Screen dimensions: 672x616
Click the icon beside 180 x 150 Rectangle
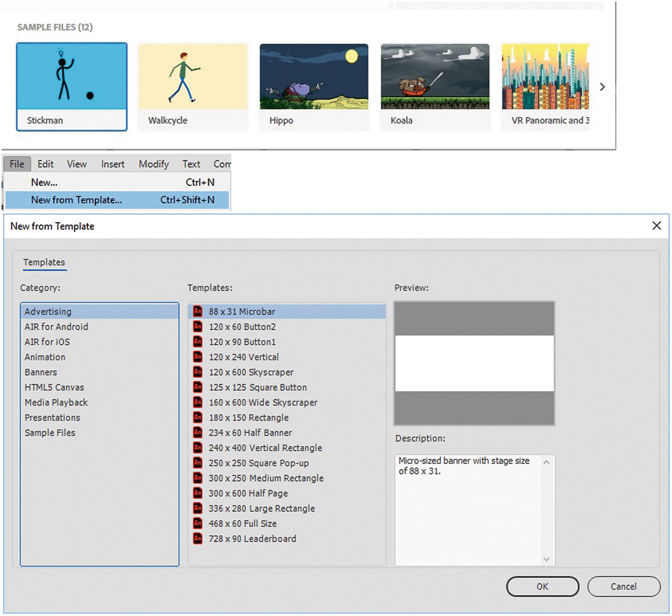[198, 417]
